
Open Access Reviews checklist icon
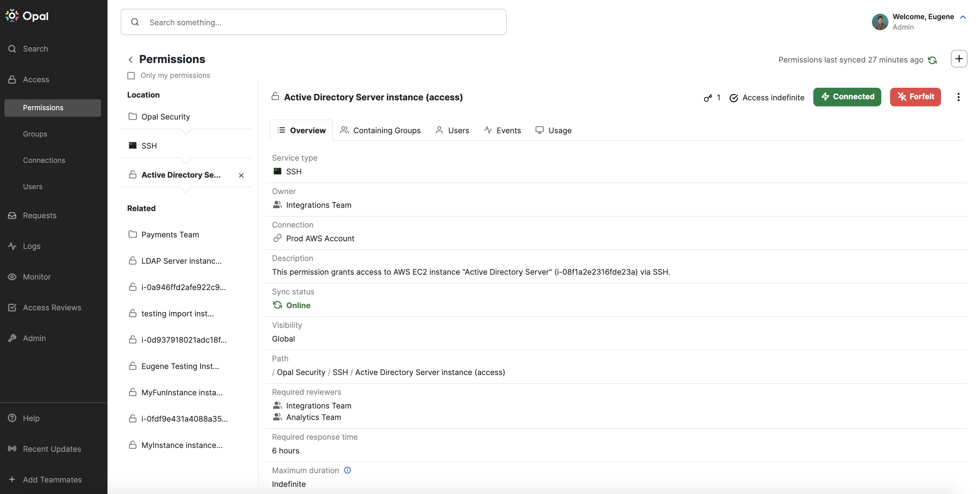[12, 307]
